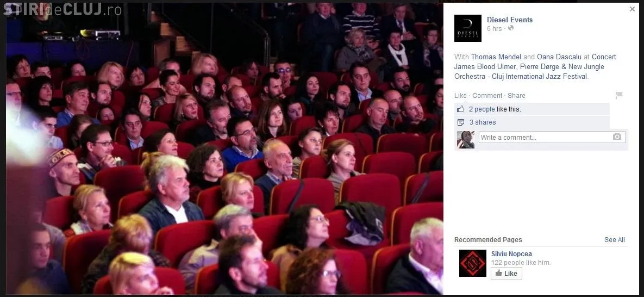Screen dimensions: 644x297
Task: Like this photo post
Action: (x=460, y=95)
